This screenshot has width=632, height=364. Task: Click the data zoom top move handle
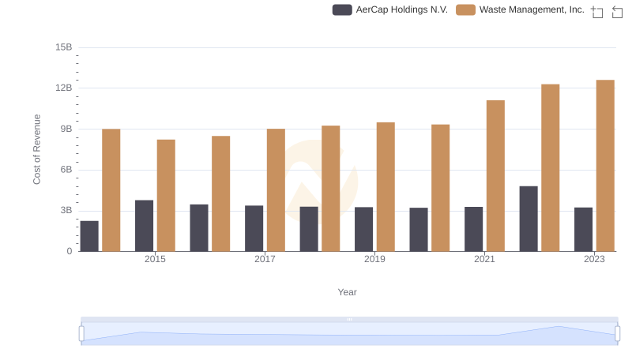pyautogui.click(x=349, y=319)
